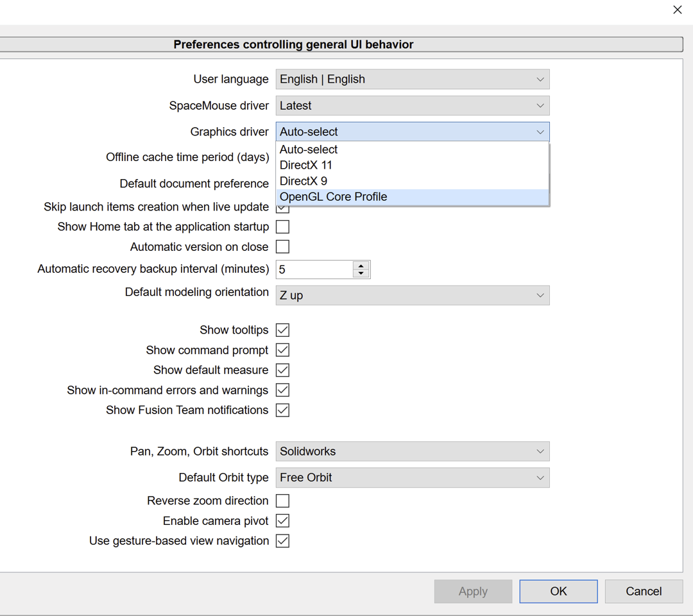Click the Graphics driver label
Screen dimensions: 693x616
pos(229,132)
